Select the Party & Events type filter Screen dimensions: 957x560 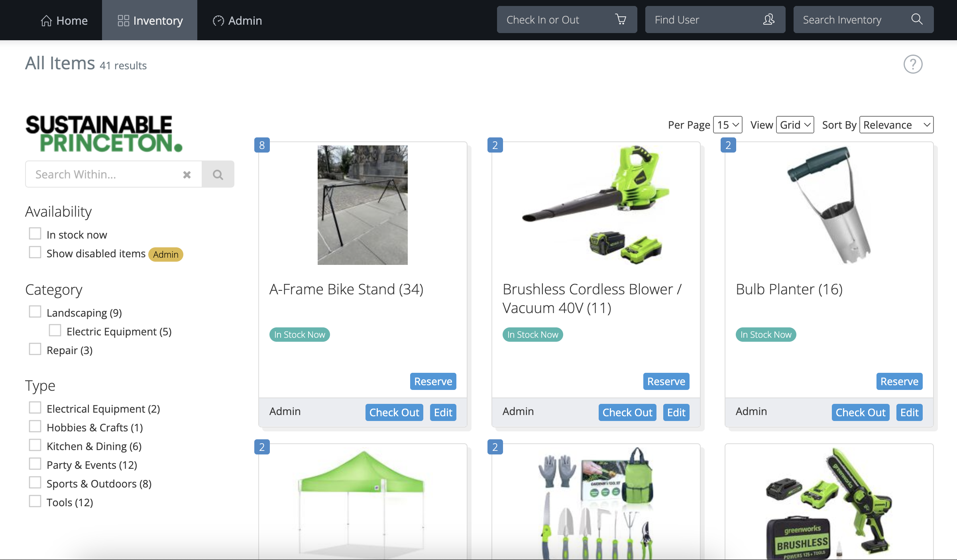pos(35,464)
